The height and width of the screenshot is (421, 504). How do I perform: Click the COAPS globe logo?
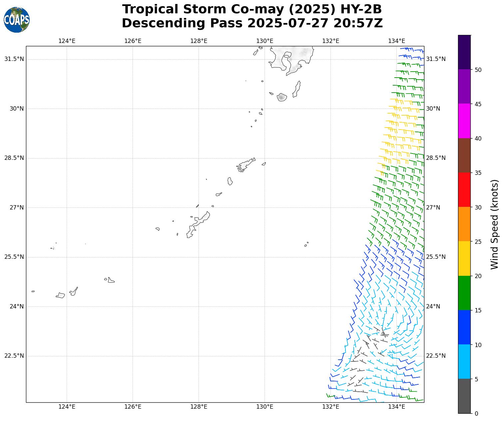[17, 20]
